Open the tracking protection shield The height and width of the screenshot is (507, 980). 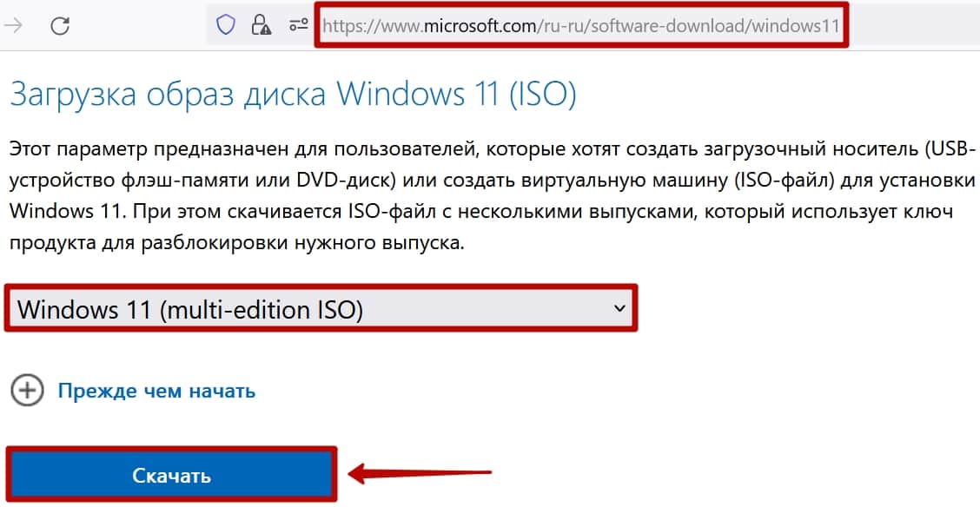[x=226, y=26]
